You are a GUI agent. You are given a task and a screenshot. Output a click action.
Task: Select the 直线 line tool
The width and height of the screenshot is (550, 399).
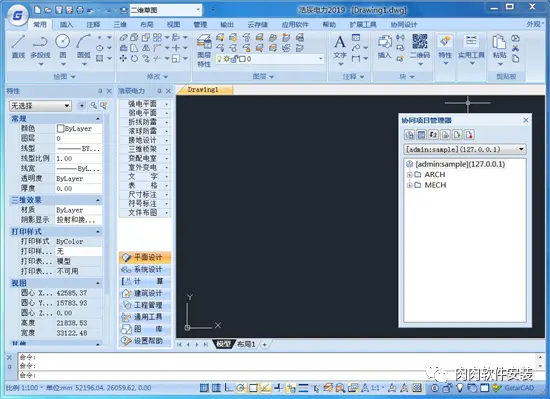pyautogui.click(x=18, y=47)
